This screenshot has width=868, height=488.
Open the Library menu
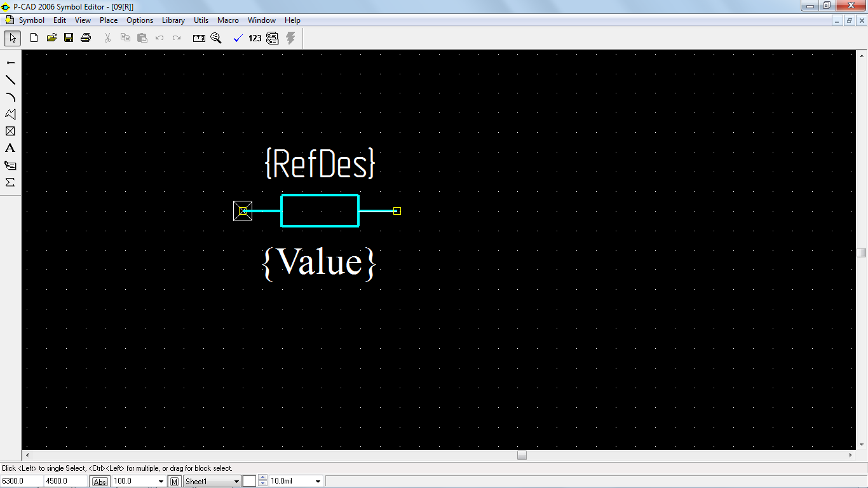173,20
